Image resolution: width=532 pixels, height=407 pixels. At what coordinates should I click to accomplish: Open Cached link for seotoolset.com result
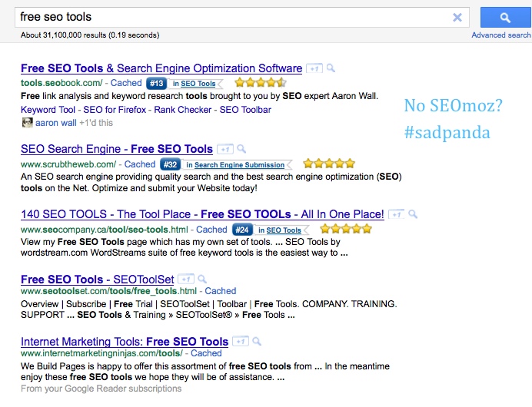(x=221, y=291)
